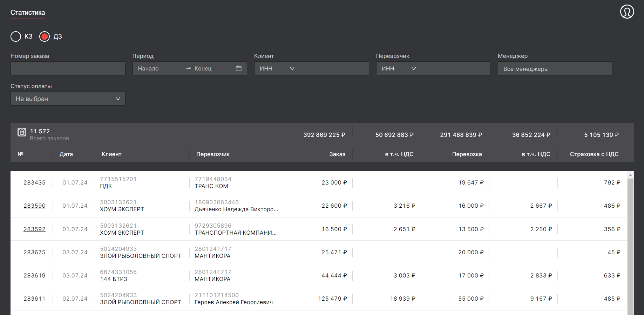
Task: Click order amount 44 444 ₽
Action: 334,275
